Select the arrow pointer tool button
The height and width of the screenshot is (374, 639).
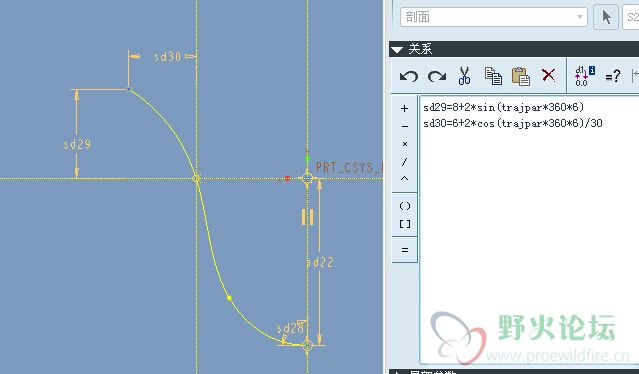[606, 17]
